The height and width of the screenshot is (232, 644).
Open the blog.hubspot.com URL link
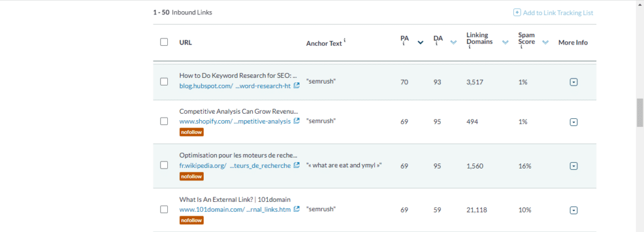pyautogui.click(x=235, y=86)
